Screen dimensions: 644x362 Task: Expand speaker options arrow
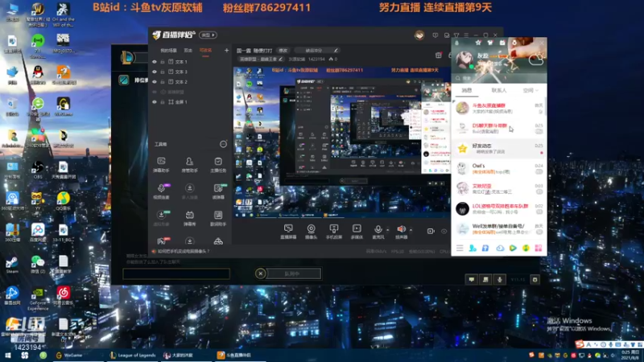[x=411, y=230]
